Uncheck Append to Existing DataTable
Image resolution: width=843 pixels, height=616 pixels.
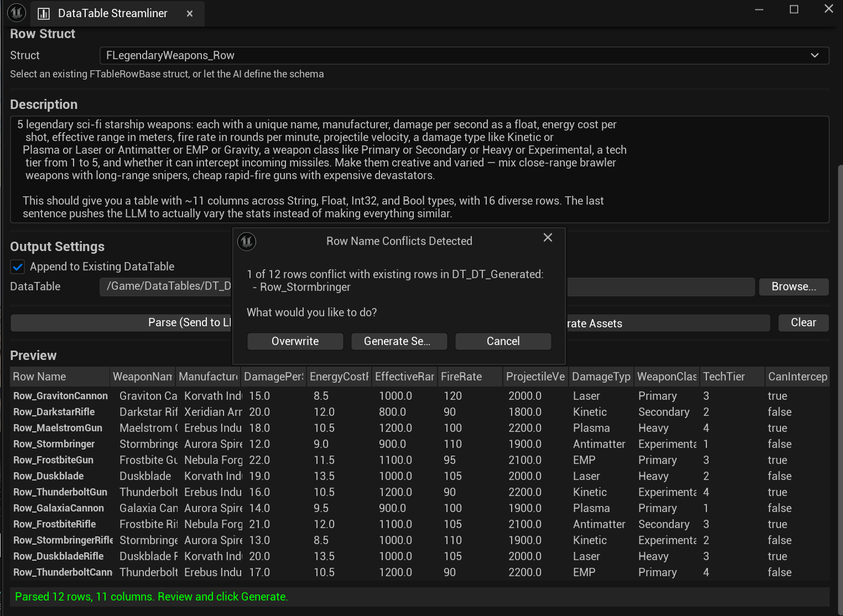18,267
